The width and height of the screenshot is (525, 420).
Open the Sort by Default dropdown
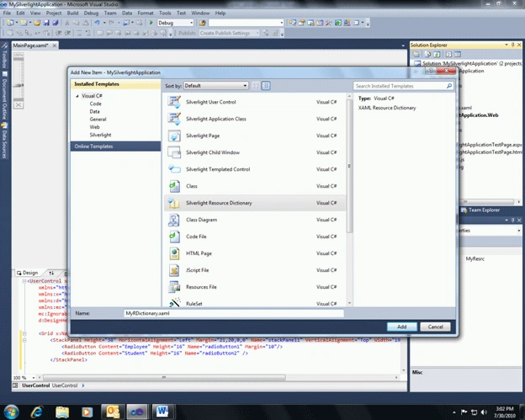pyautogui.click(x=216, y=86)
